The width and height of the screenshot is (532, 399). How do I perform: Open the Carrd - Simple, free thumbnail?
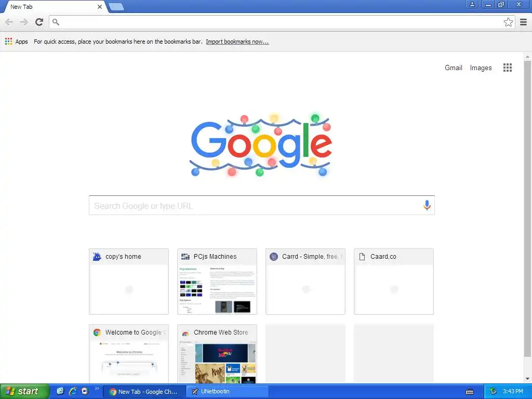coord(305,281)
